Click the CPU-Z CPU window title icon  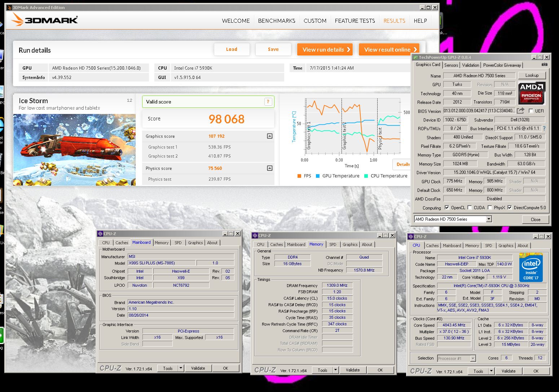coord(411,237)
